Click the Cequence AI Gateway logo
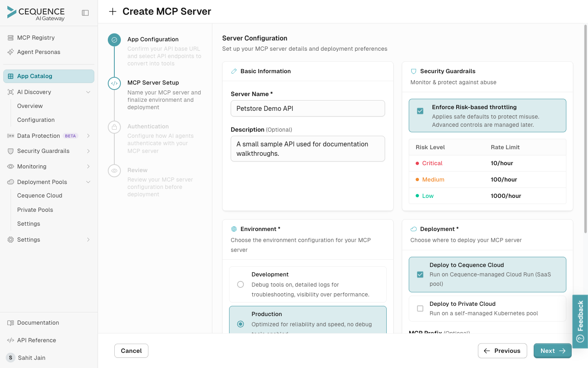Image resolution: width=588 pixels, height=368 pixels. 36,13
